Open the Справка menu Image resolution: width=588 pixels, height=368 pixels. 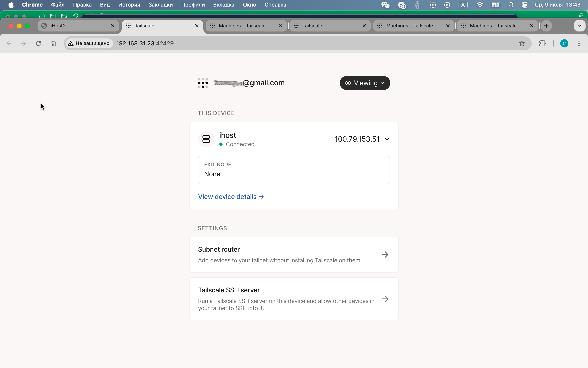[275, 5]
